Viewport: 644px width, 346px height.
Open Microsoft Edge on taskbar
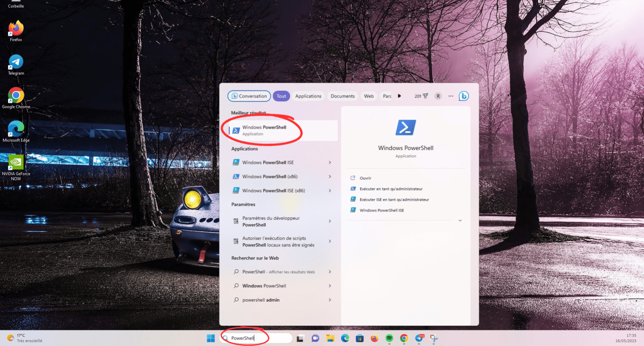[345, 338]
